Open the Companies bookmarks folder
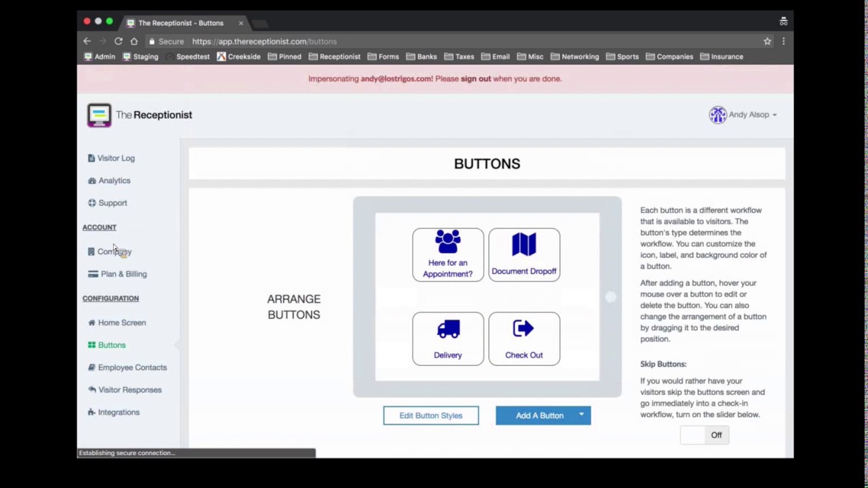Screen dimensions: 868x488 [669, 57]
